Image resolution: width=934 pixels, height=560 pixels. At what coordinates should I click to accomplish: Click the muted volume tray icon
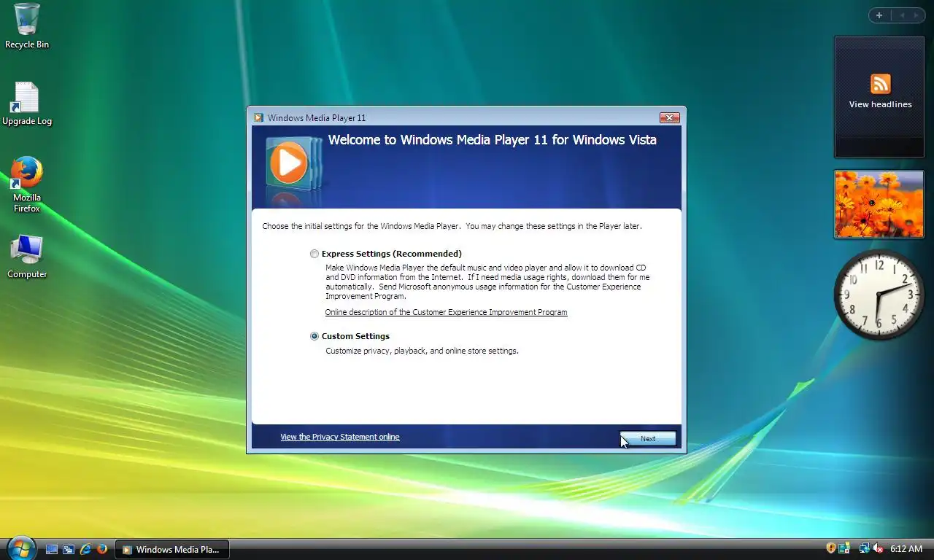pyautogui.click(x=878, y=548)
